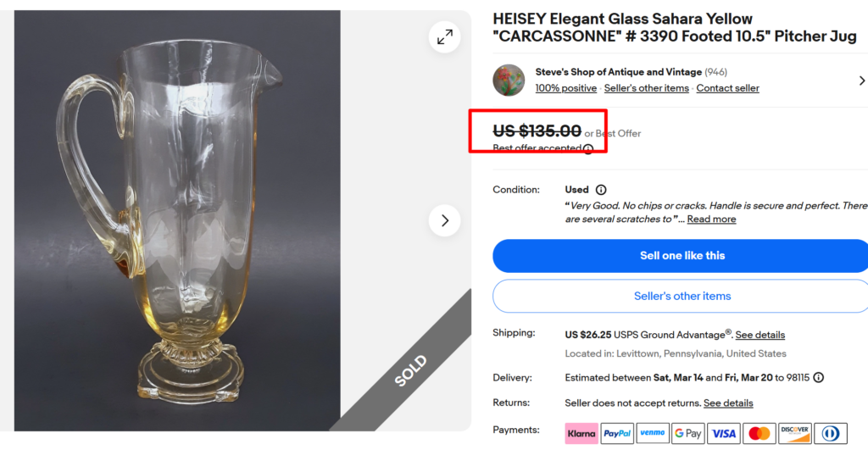
Task: Open the 100% positive feedback link
Action: (566, 88)
